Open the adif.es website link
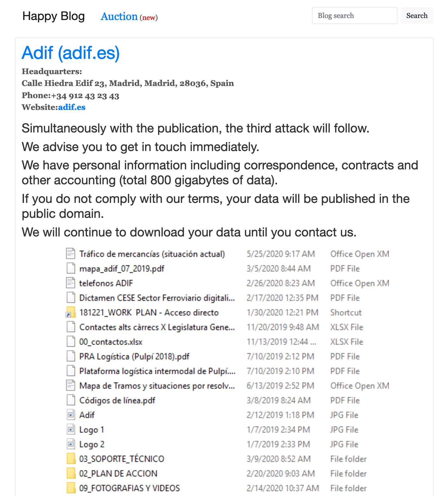Screen dimensions: 448x496 (72, 107)
